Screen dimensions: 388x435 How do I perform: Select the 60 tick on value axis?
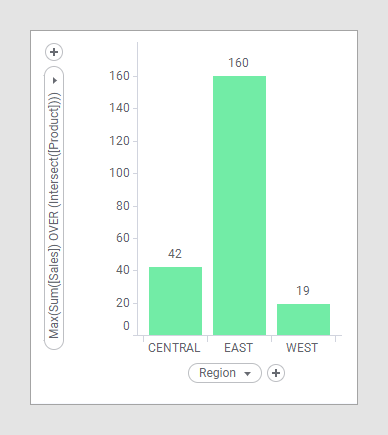click(x=123, y=238)
